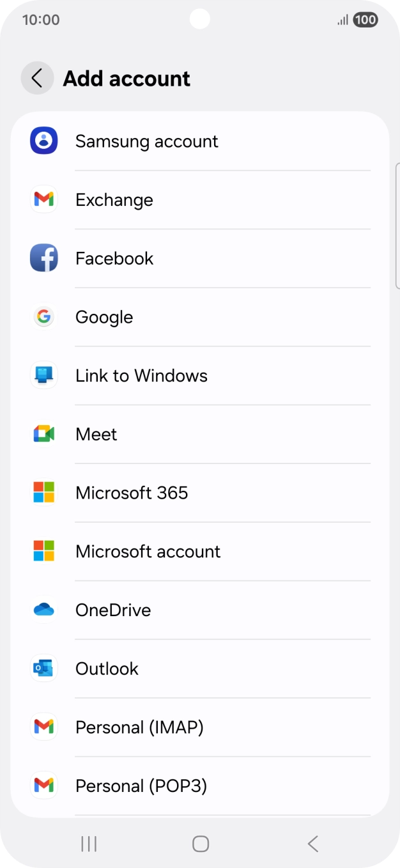The image size is (400, 868).
Task: Tap the Link to Windows icon
Action: point(44,376)
